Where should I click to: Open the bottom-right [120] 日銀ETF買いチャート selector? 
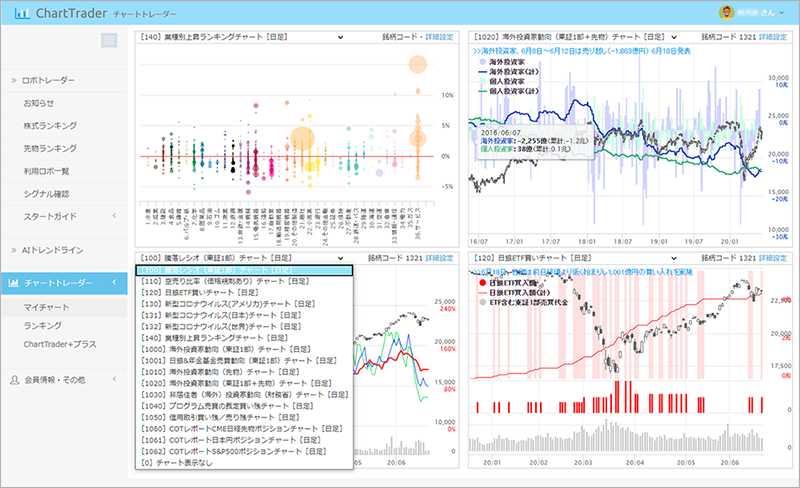point(575,258)
